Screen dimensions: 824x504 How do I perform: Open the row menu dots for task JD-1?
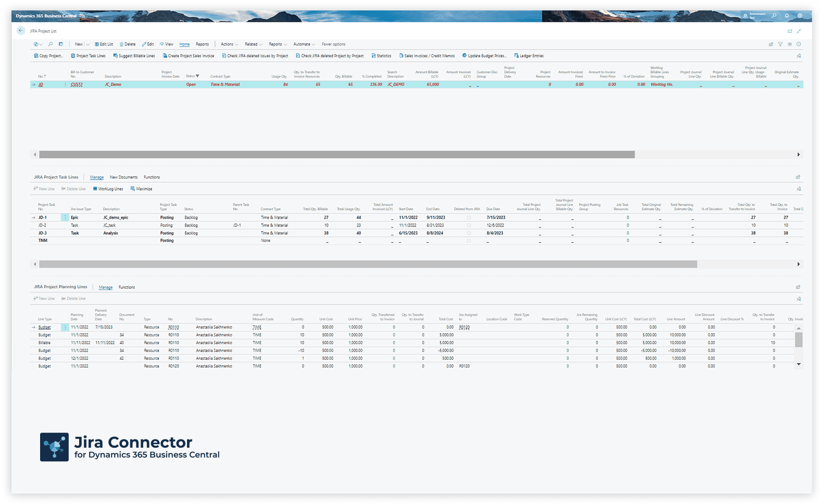point(65,218)
